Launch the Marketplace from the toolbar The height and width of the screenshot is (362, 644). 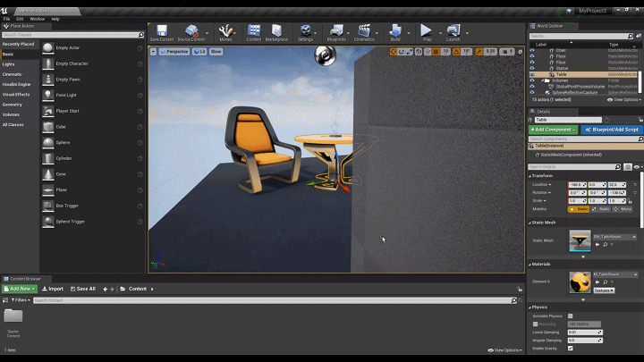pos(276,32)
